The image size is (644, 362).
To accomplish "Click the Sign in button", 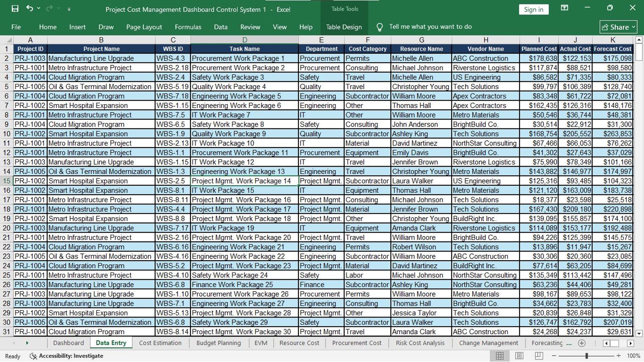I will (533, 9).
